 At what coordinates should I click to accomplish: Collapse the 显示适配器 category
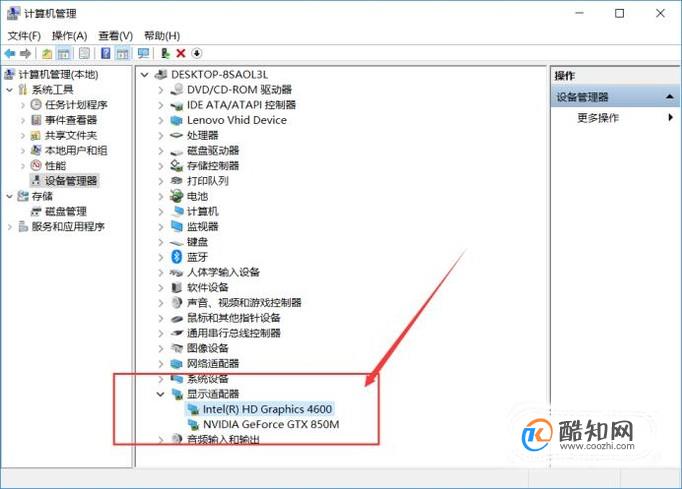coord(160,394)
